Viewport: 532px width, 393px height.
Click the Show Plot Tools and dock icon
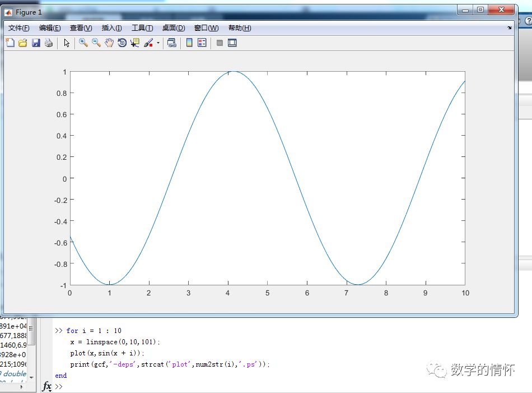coord(232,43)
